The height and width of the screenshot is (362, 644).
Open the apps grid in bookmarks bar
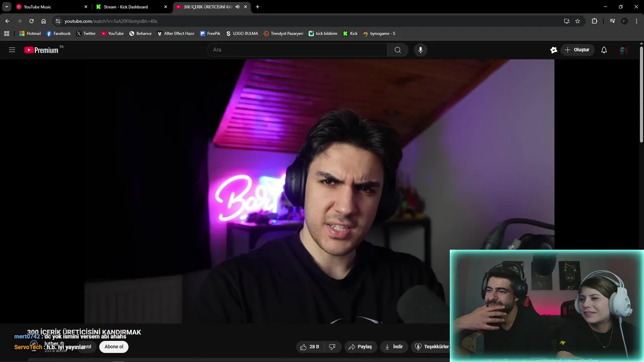coord(7,34)
